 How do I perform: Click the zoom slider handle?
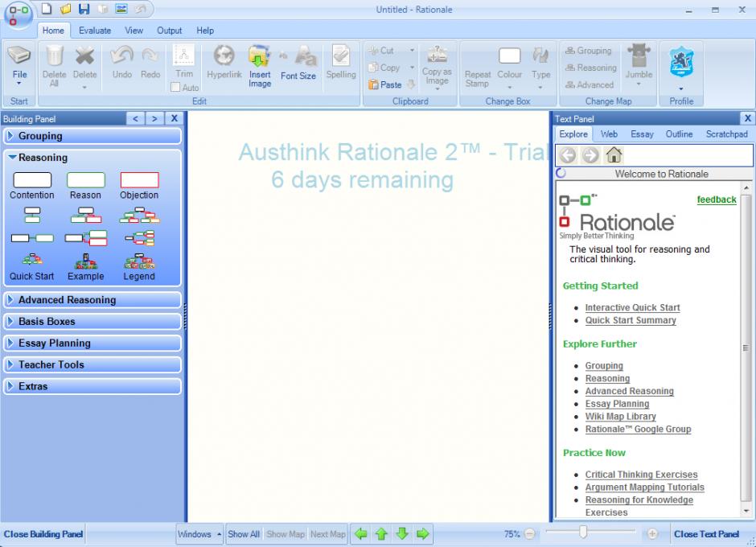[x=583, y=532]
